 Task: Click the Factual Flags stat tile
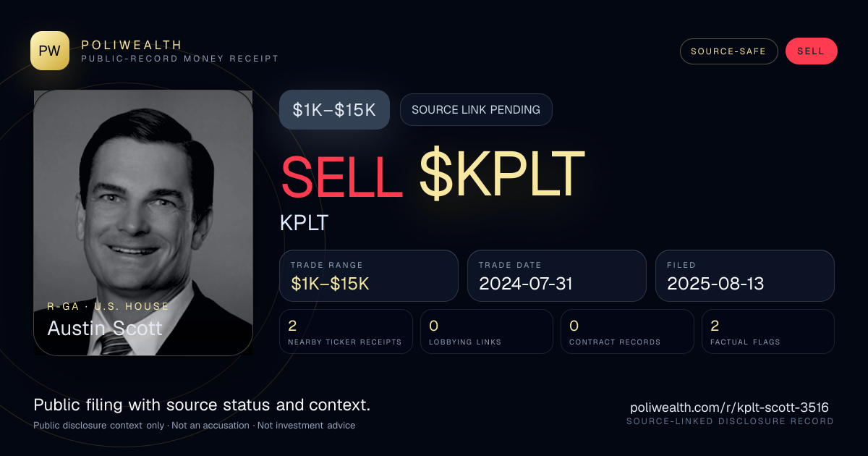click(x=768, y=332)
